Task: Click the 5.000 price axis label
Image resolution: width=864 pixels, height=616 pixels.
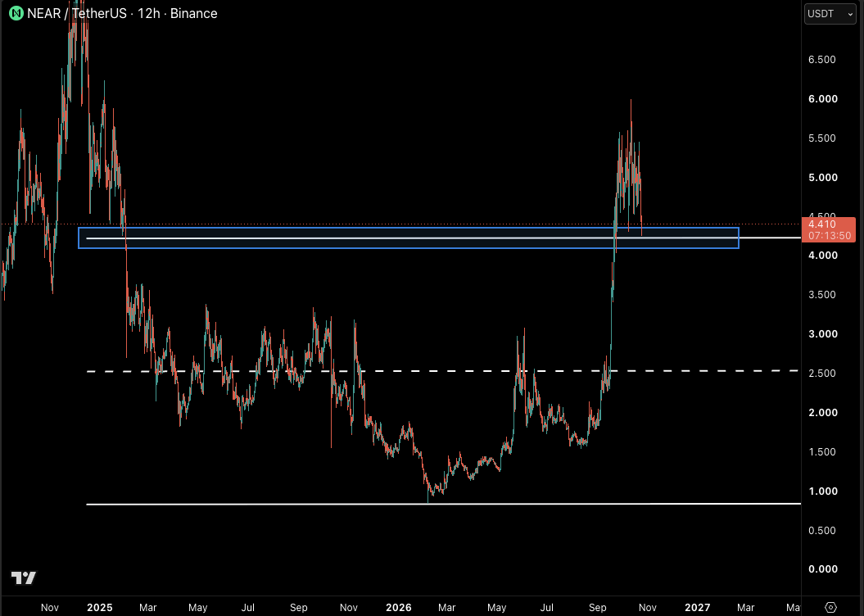Action: (823, 178)
